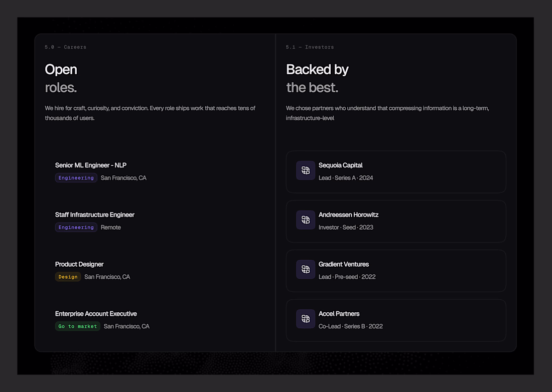Viewport: 552px width, 392px height.
Task: Click the Open roles heading
Action: coord(61,78)
